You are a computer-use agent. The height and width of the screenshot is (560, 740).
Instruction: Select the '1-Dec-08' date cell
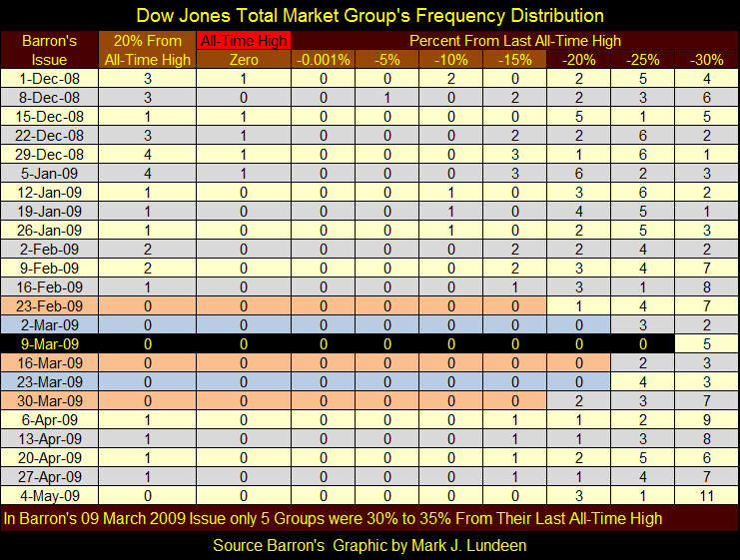click(x=50, y=78)
